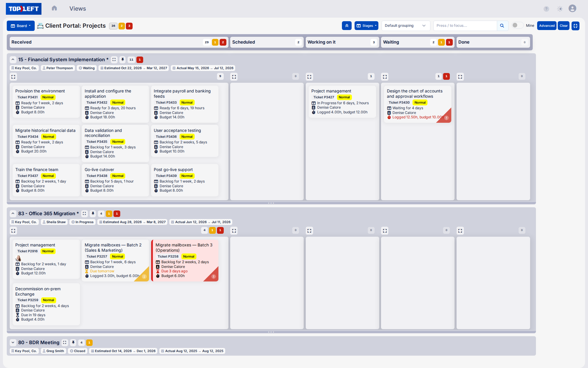Screen dimensions: 588x368
Task: Select the Received stage header
Action: pos(119,42)
